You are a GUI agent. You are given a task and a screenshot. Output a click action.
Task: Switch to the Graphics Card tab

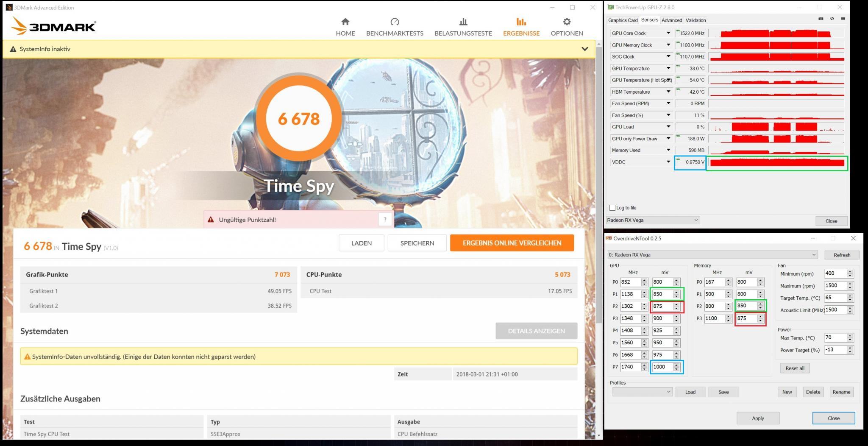[x=623, y=20]
